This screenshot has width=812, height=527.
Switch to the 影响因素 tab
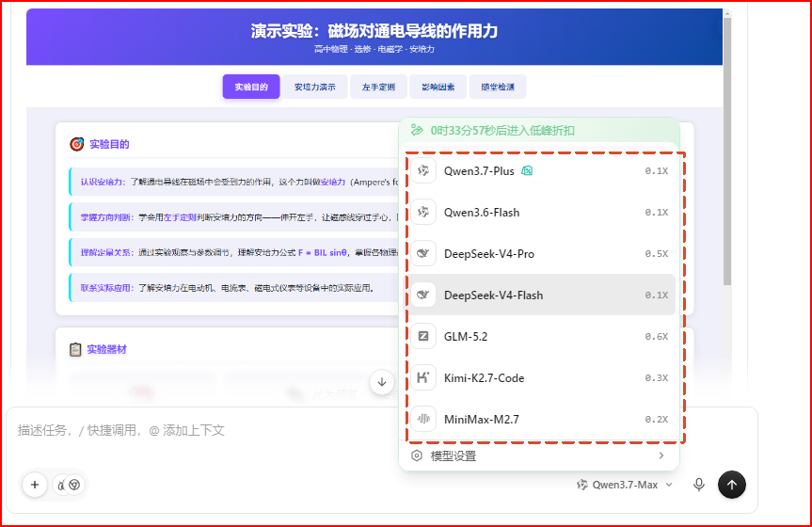click(x=438, y=87)
